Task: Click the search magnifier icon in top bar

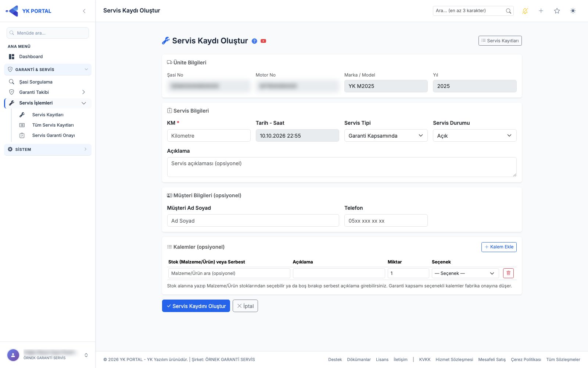Action: [508, 11]
